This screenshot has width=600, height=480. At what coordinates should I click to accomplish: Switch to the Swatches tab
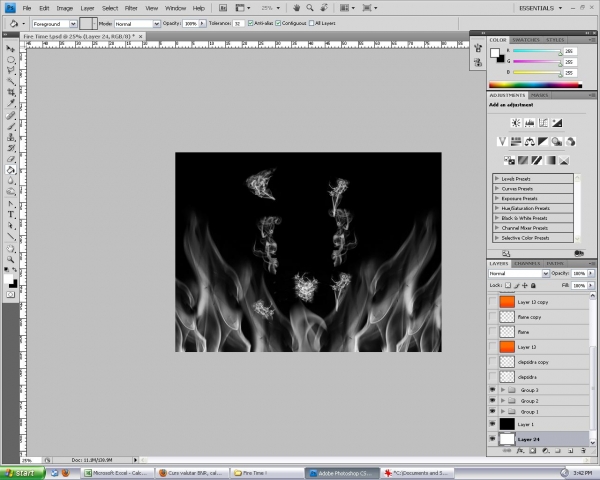(x=526, y=40)
